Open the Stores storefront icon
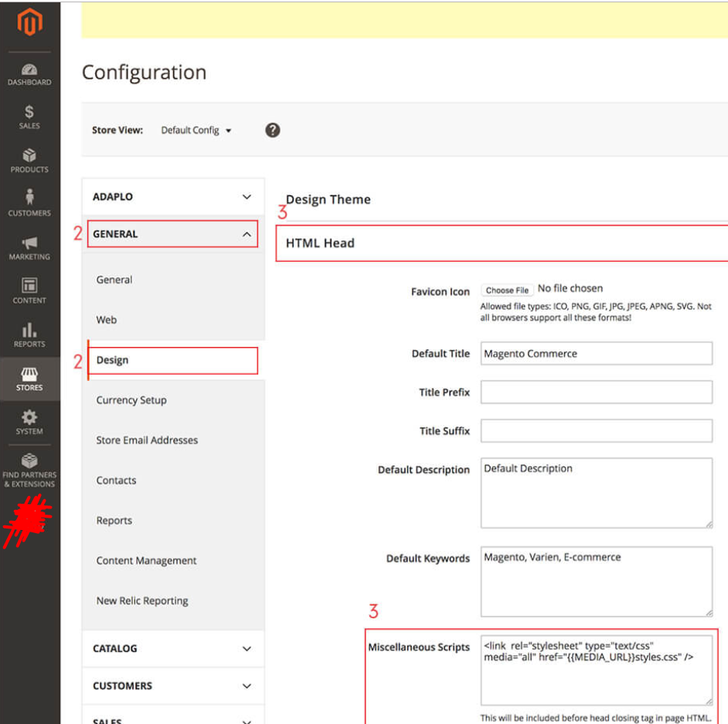The height and width of the screenshot is (724, 728). point(29,374)
